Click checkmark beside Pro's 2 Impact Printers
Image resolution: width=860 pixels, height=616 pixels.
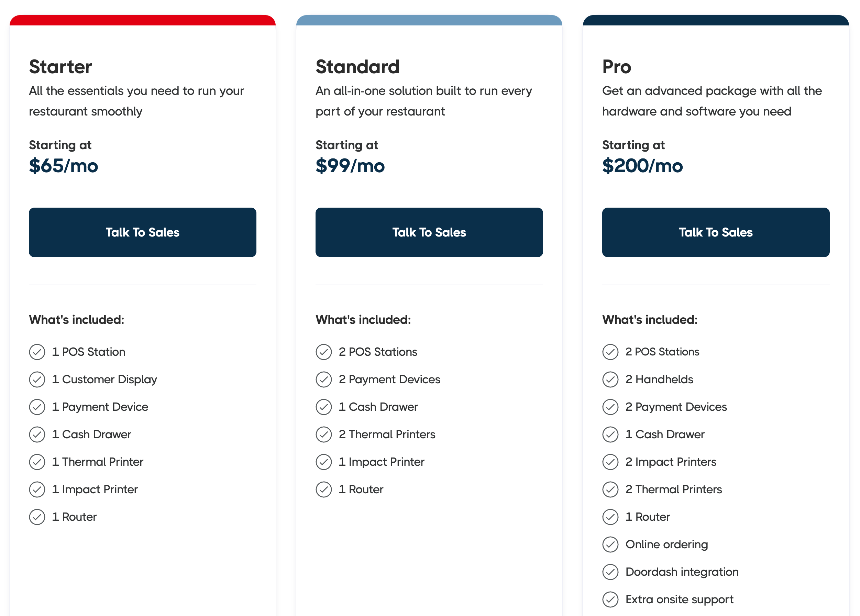(x=610, y=462)
